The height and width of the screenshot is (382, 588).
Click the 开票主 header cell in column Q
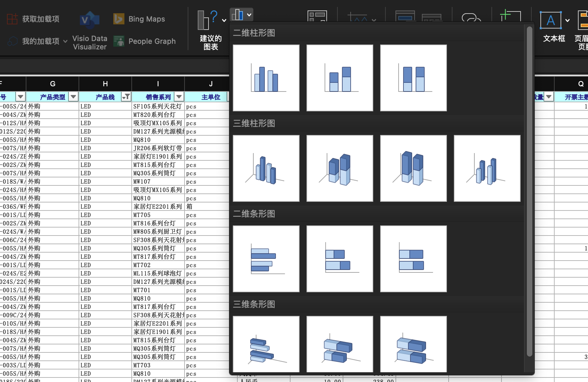(x=571, y=97)
